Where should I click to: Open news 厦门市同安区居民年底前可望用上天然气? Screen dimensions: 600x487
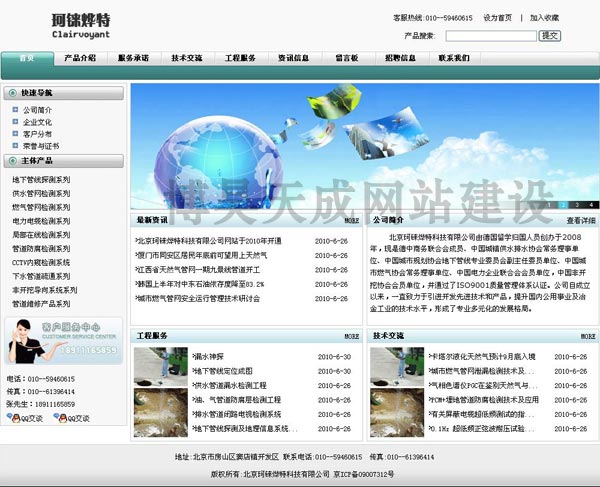coord(201,255)
